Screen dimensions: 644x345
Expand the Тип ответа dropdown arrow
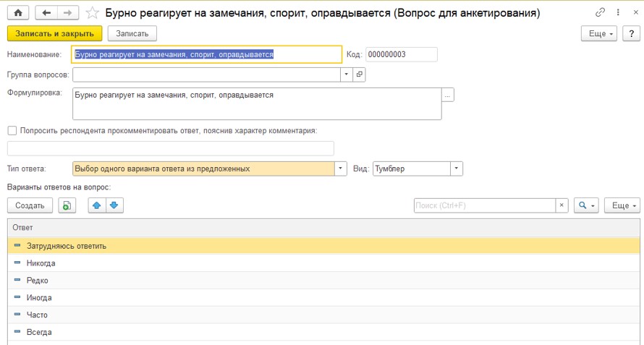click(x=341, y=169)
